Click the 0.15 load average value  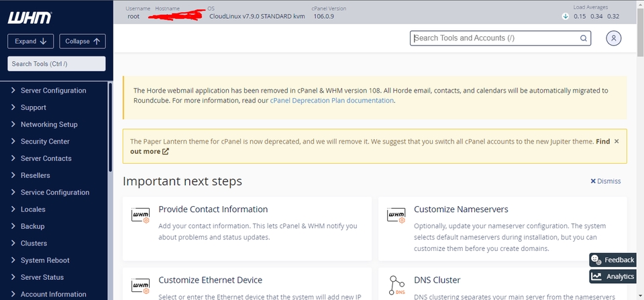[580, 16]
